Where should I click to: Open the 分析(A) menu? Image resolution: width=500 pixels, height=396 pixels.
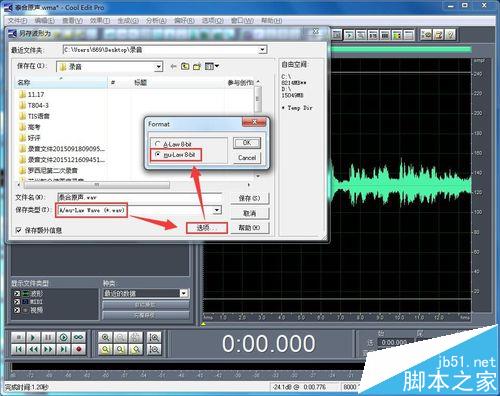[x=156, y=21]
